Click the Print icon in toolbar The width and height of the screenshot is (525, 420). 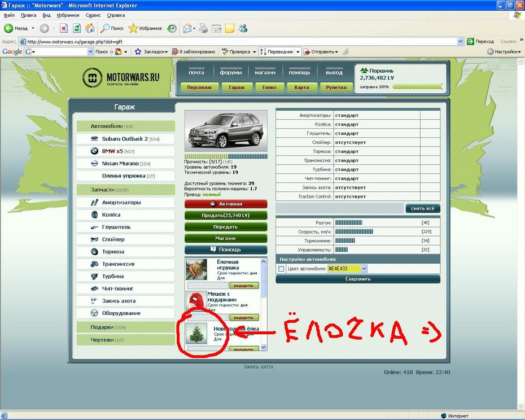203,28
